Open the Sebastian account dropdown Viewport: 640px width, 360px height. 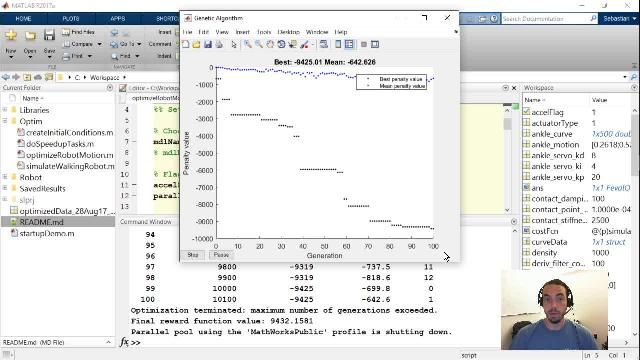click(x=619, y=19)
